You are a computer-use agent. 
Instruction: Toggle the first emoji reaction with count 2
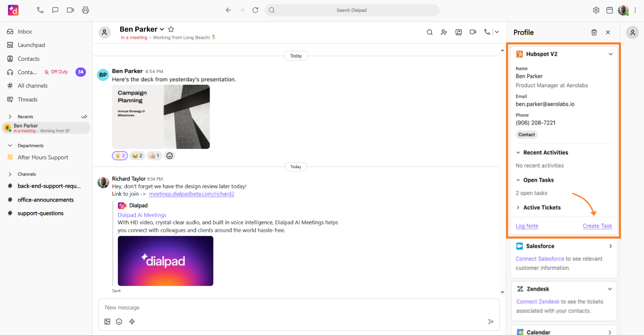120,156
